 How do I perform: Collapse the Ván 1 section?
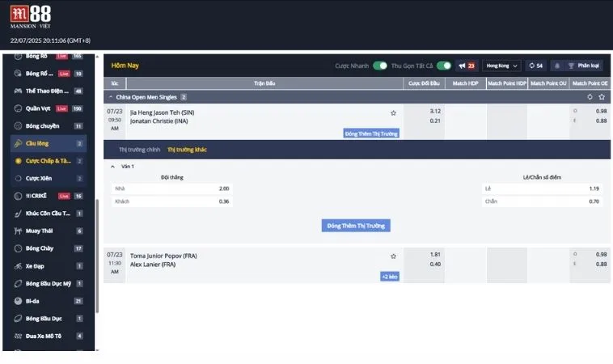click(113, 166)
